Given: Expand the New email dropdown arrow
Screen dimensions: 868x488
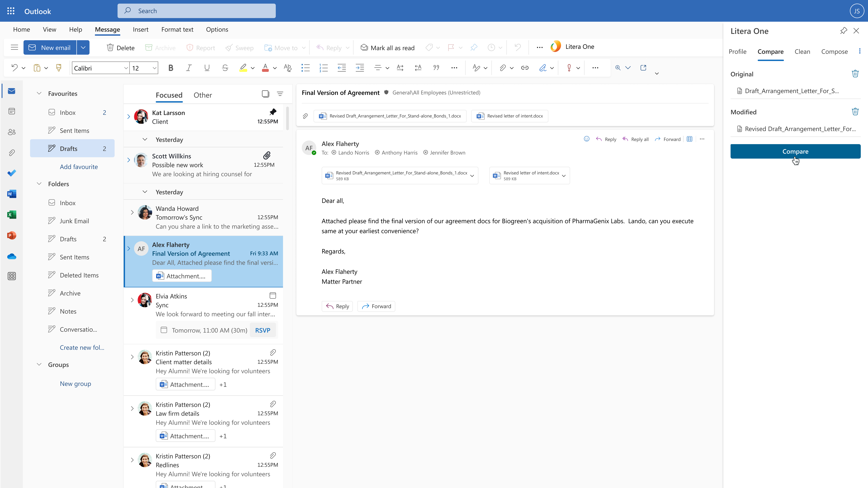Looking at the screenshot, I should point(83,47).
